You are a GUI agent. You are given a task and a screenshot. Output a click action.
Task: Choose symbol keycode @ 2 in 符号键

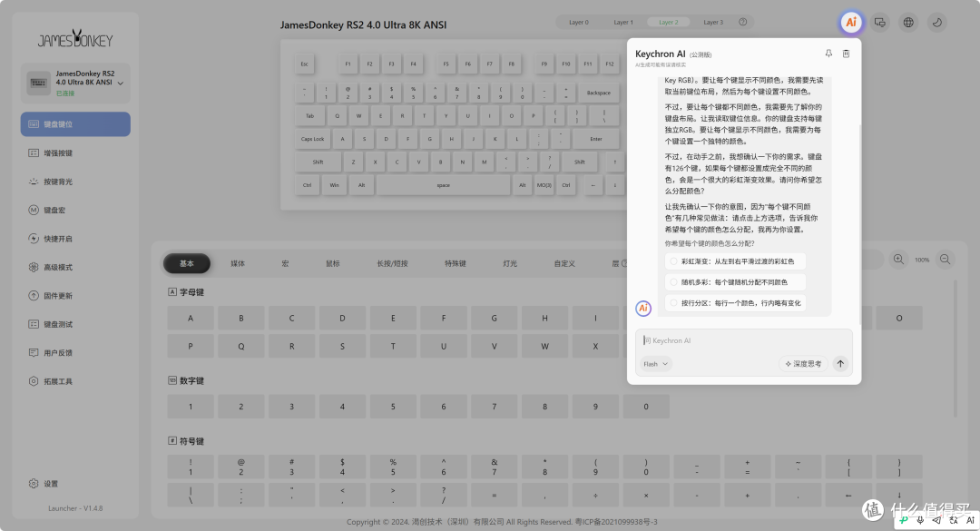[240, 467]
